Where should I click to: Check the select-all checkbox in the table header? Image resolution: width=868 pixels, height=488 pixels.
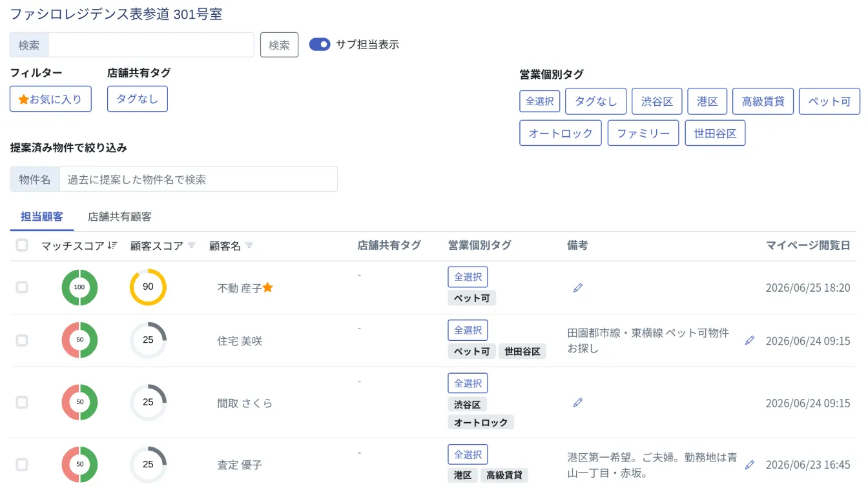[22, 245]
